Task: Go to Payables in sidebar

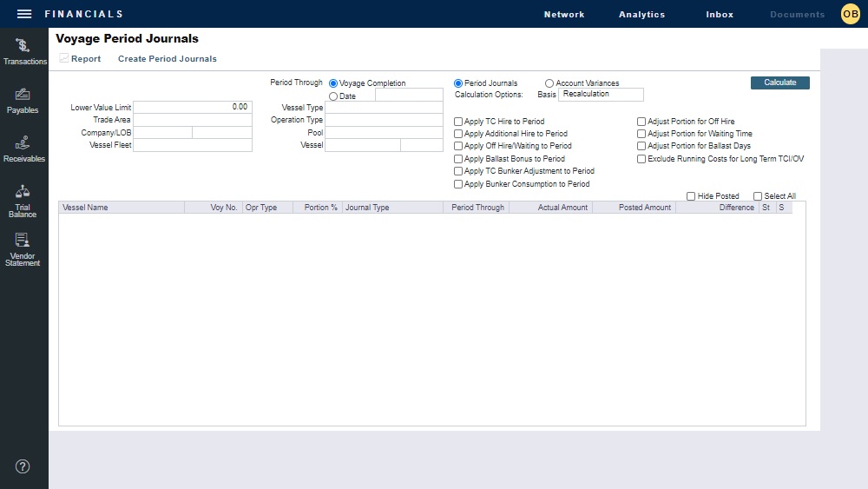Action: (23, 101)
